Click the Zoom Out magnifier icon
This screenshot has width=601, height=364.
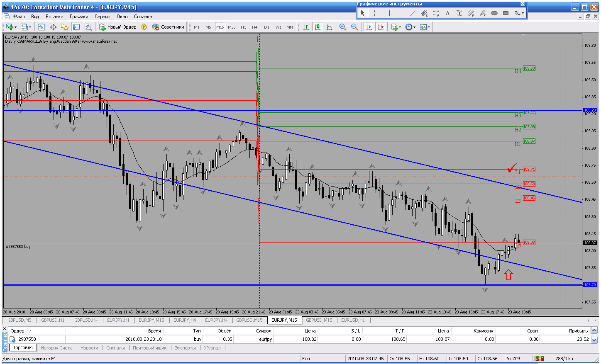[354, 27]
